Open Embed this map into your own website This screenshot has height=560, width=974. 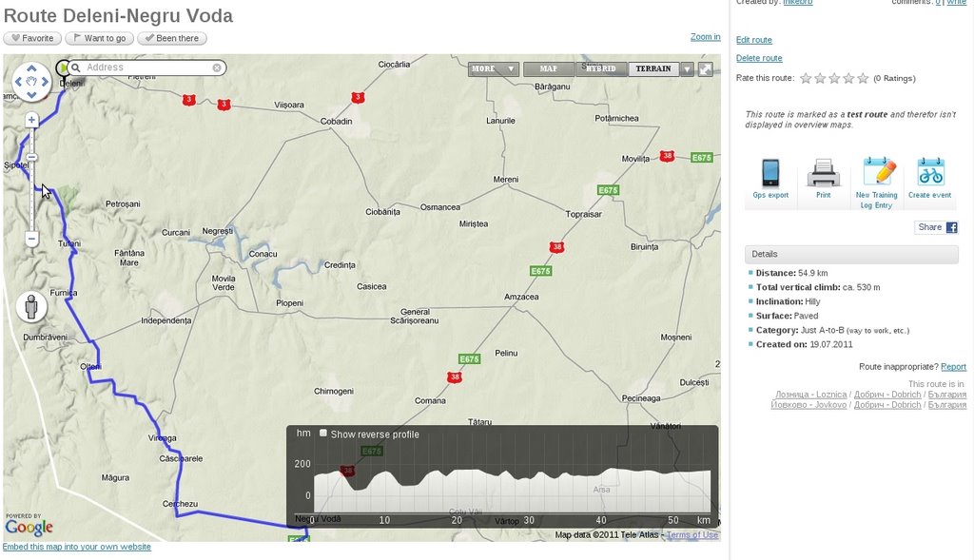pyautogui.click(x=77, y=547)
